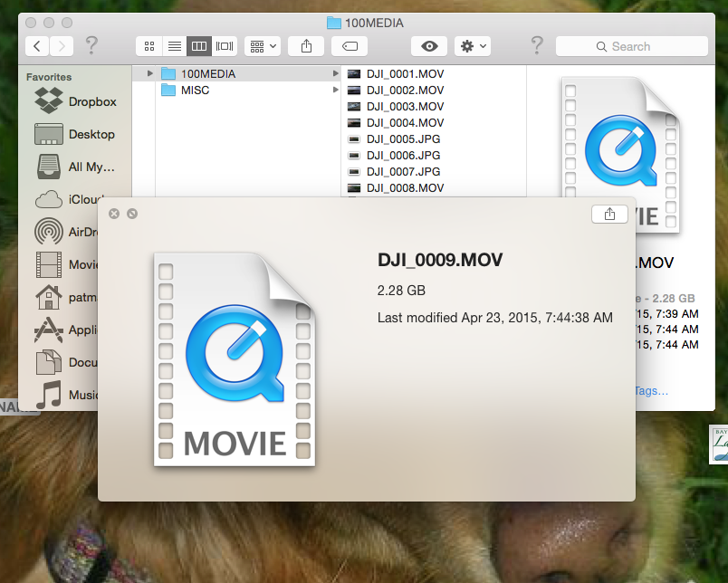Click the 100MEDIA window title folder icon
The width and height of the screenshot is (728, 583).
click(334, 23)
